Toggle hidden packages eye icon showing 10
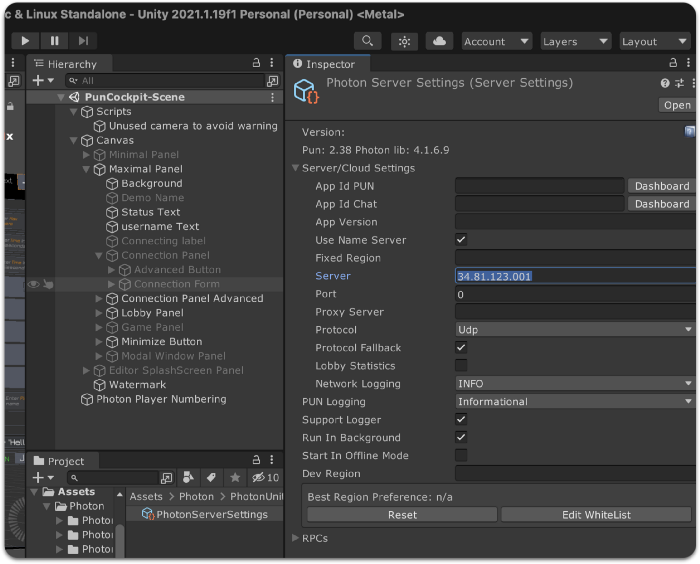 [x=265, y=478]
